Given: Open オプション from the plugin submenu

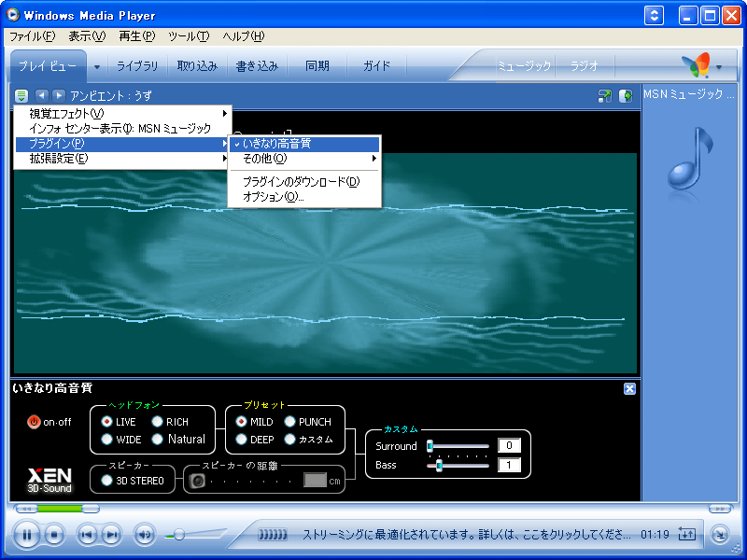Looking at the screenshot, I should [304, 197].
